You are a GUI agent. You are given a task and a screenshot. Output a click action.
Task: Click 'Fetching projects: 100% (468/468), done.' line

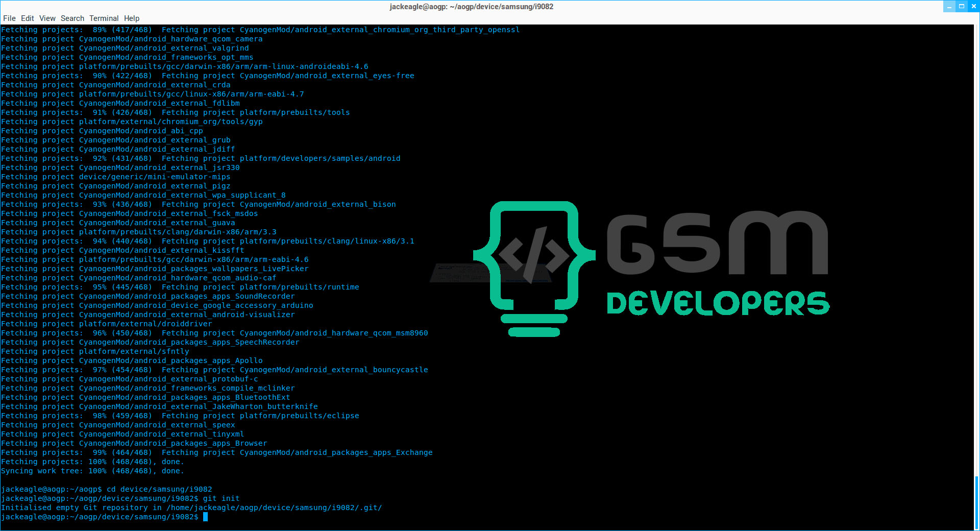92,462
